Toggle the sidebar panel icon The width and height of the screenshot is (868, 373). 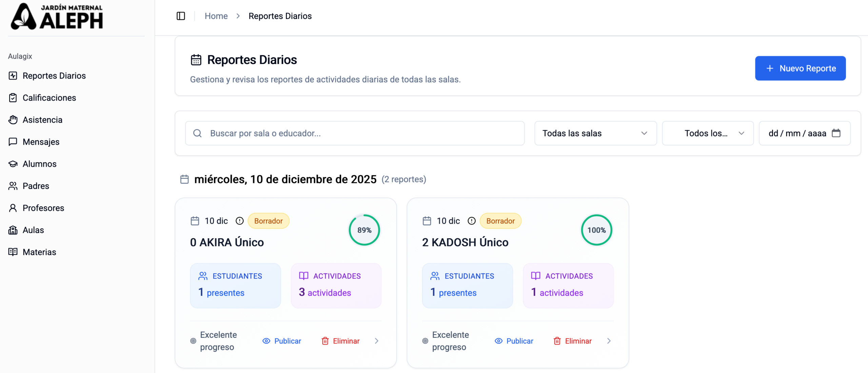coord(181,16)
